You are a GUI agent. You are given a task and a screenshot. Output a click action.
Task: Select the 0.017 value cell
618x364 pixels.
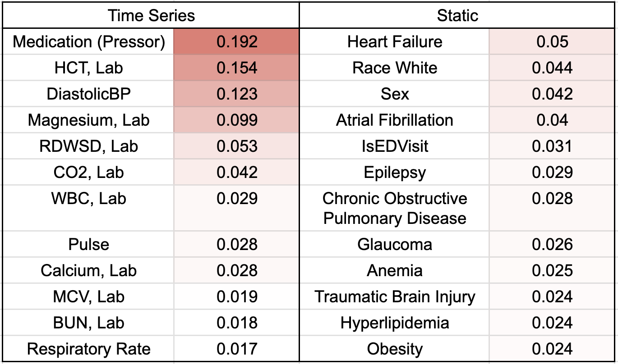click(x=237, y=349)
